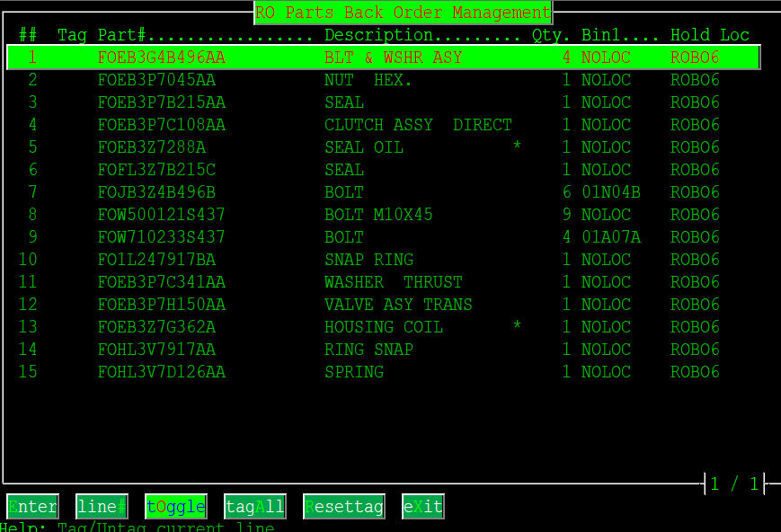Click the Help: Tag/Untag current line text
This screenshot has width=781, height=532.
[x=137, y=527]
